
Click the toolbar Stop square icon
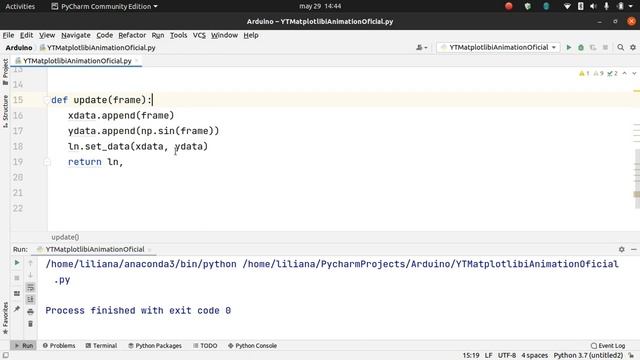click(x=605, y=47)
